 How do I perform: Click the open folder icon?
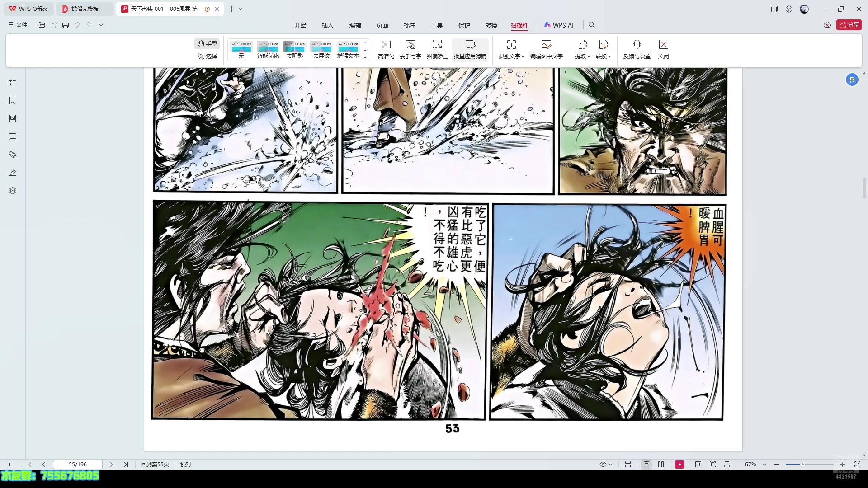coord(42,25)
